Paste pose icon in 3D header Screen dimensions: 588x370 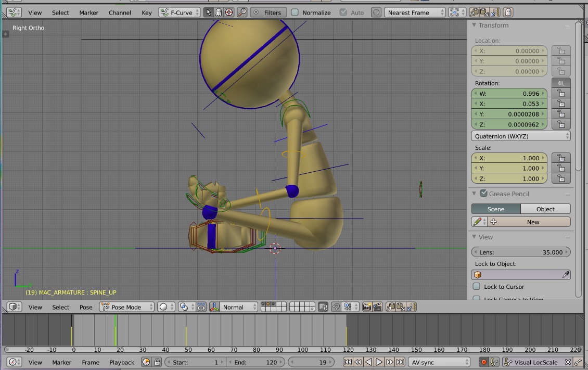coord(401,307)
